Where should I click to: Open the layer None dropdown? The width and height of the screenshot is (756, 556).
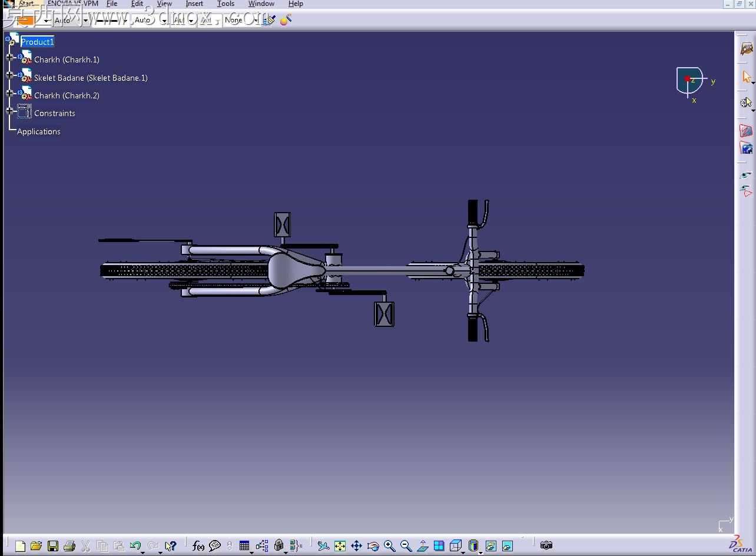point(256,21)
